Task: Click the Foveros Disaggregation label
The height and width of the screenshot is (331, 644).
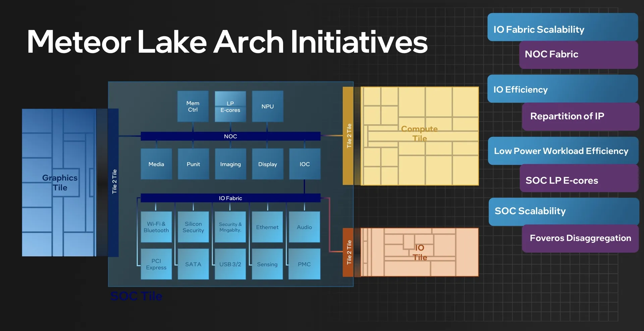Action: pos(580,238)
